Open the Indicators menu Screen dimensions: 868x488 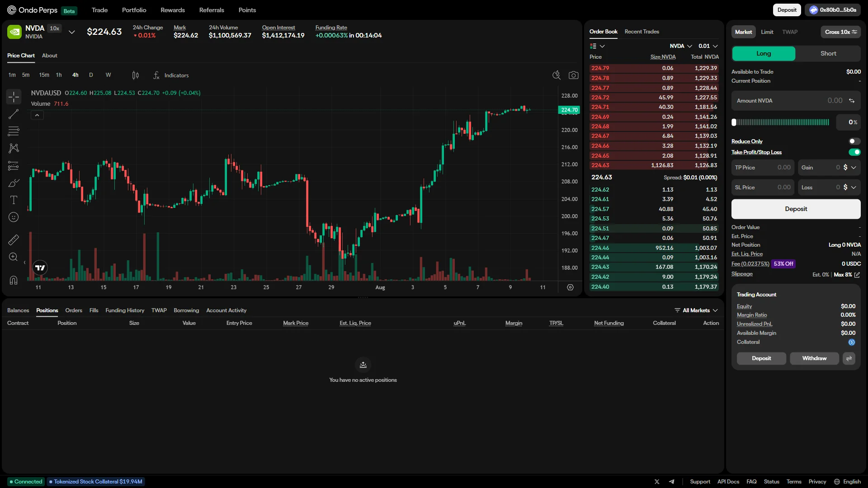[x=171, y=75]
